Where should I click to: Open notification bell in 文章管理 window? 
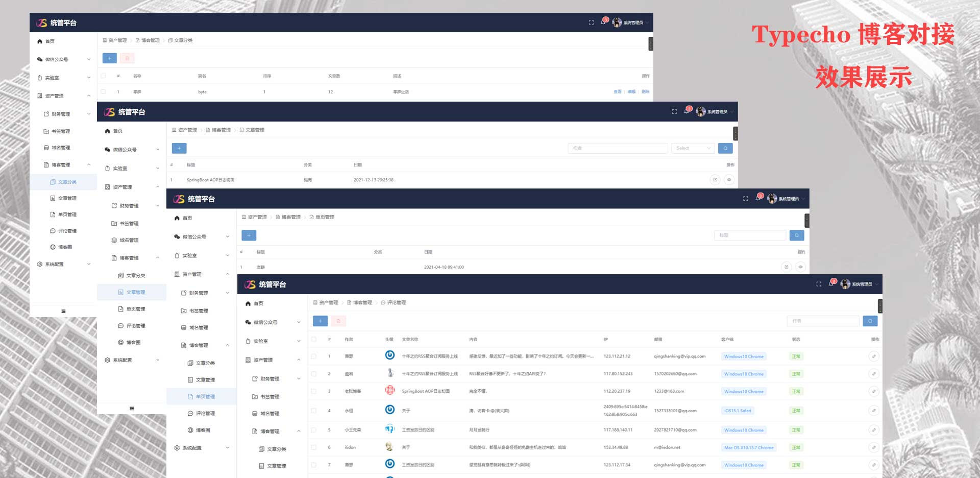coord(687,111)
